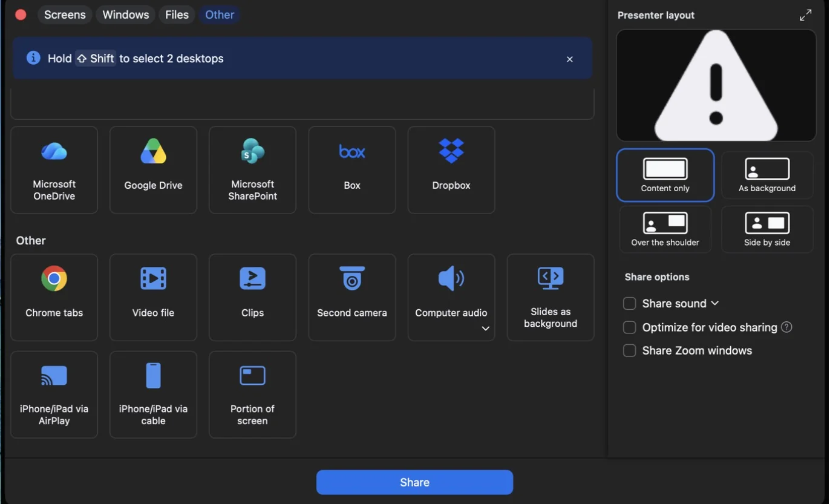Click the presenter layout preview thumbnail
This screenshot has height=504, width=830.
coord(716,85)
